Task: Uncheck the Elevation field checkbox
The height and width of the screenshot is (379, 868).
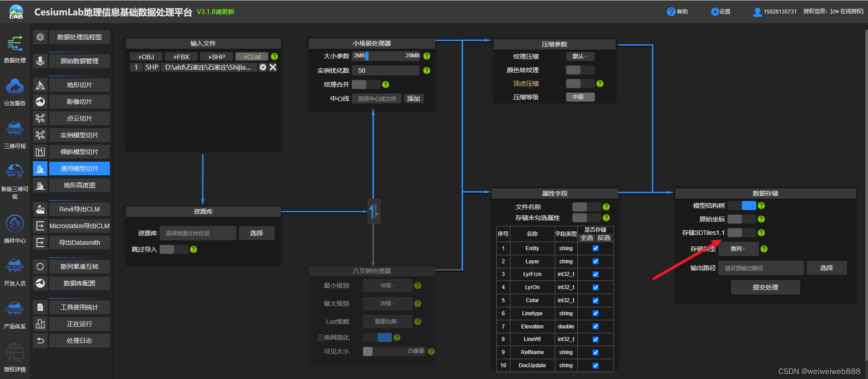Action: pyautogui.click(x=595, y=327)
